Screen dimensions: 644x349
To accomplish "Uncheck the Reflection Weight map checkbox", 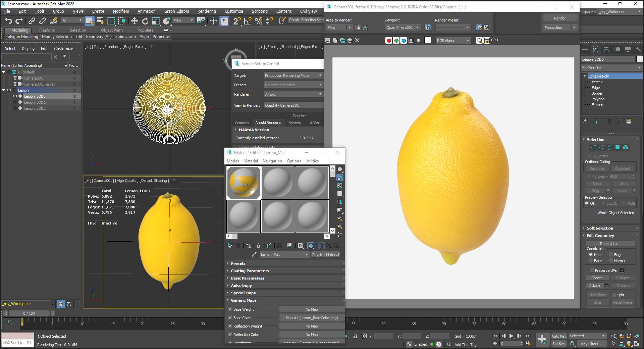I will [x=230, y=326].
